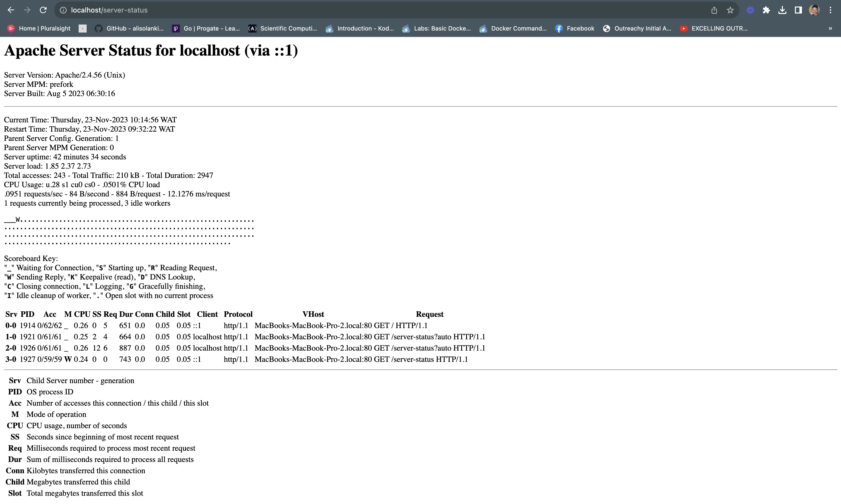The height and width of the screenshot is (504, 841).
Task: Click the Srv value 3-0
Action: point(11,359)
